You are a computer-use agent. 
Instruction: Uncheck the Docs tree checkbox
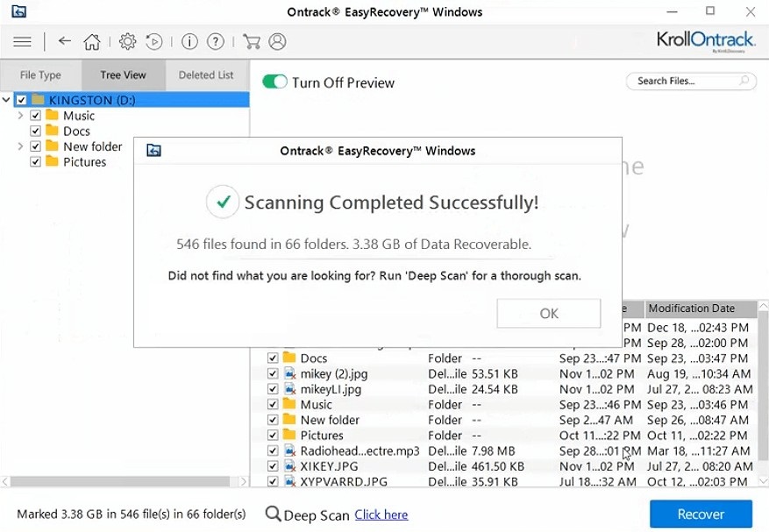click(35, 131)
